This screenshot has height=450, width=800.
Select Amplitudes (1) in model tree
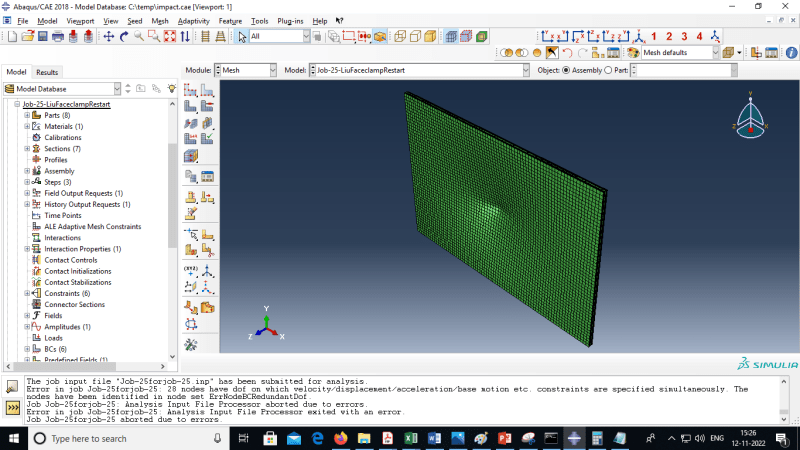click(67, 327)
